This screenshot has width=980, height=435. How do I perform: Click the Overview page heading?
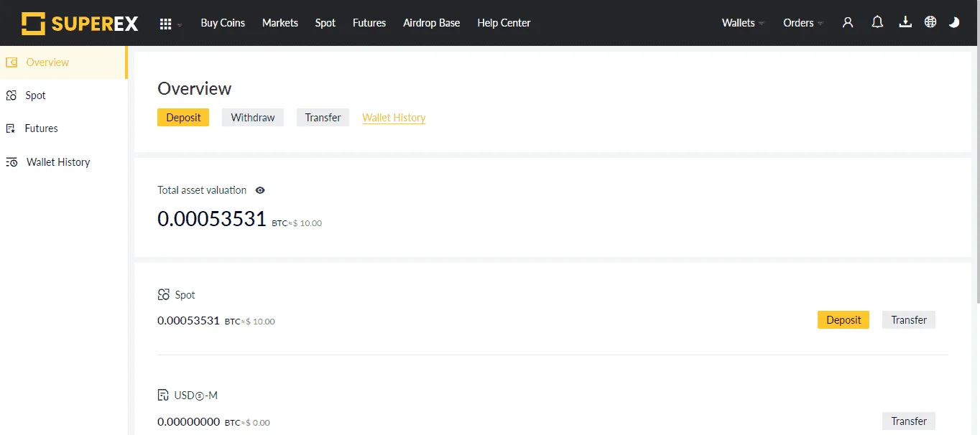tap(195, 89)
